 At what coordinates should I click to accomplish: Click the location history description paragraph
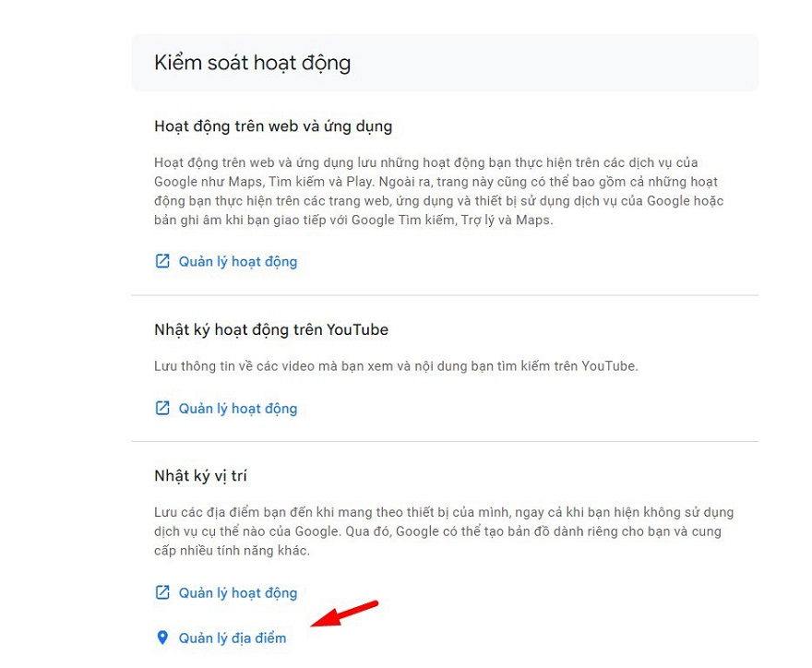click(443, 531)
